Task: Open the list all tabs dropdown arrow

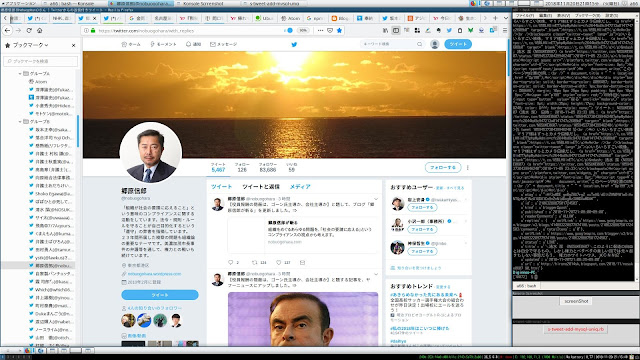Action: pyautogui.click(x=506, y=18)
